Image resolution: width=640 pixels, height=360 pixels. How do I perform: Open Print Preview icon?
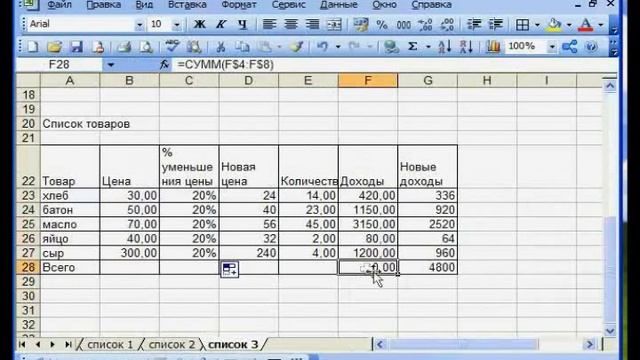pos(146,47)
